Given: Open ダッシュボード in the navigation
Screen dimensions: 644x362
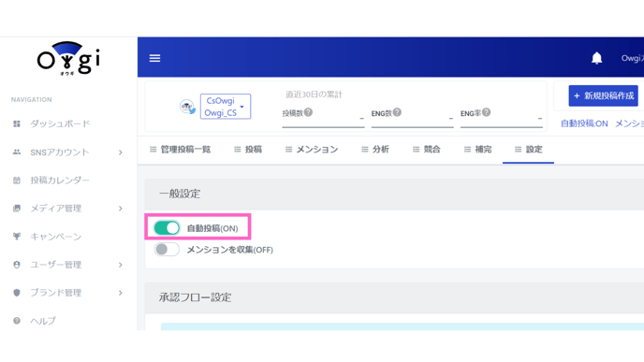Looking at the screenshot, I should (60, 124).
